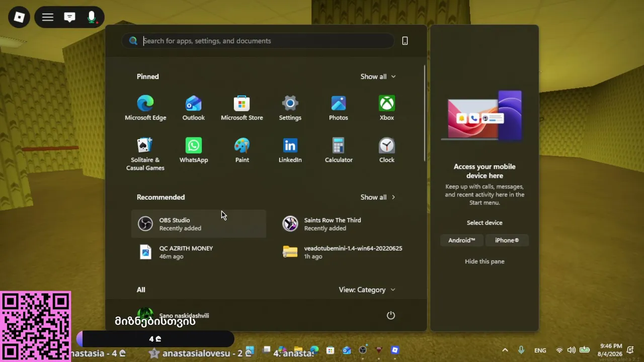644x362 pixels.
Task: Open the volume tray icon
Action: point(571,350)
